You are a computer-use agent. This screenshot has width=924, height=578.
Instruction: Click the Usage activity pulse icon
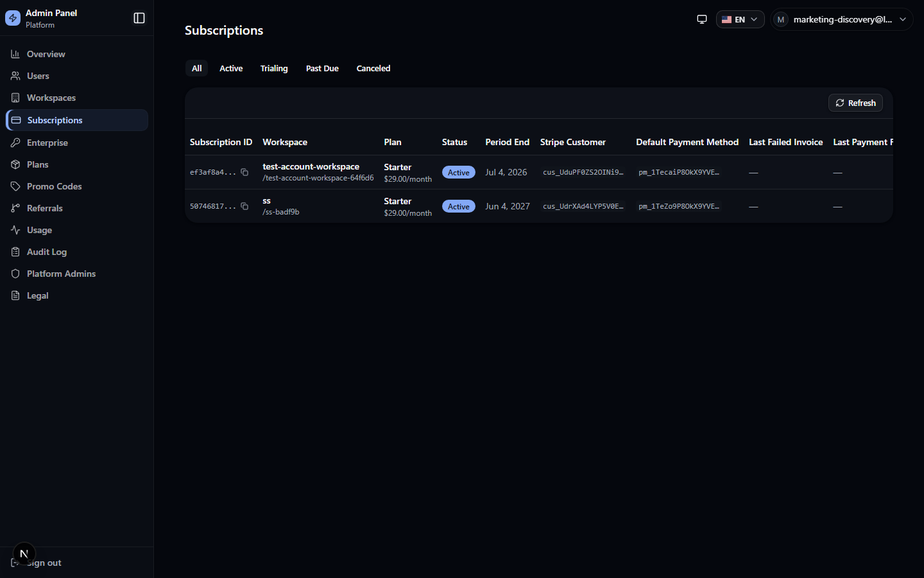click(x=15, y=230)
